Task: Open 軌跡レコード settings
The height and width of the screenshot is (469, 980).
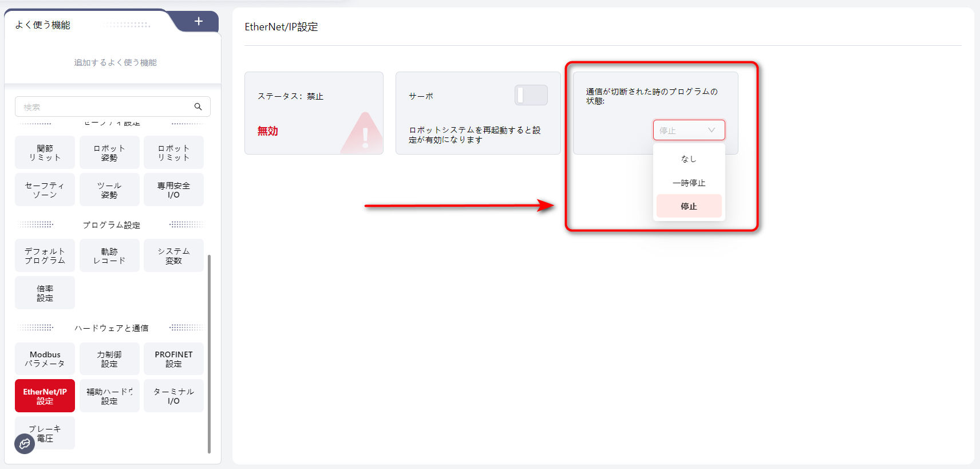Action: coord(109,255)
